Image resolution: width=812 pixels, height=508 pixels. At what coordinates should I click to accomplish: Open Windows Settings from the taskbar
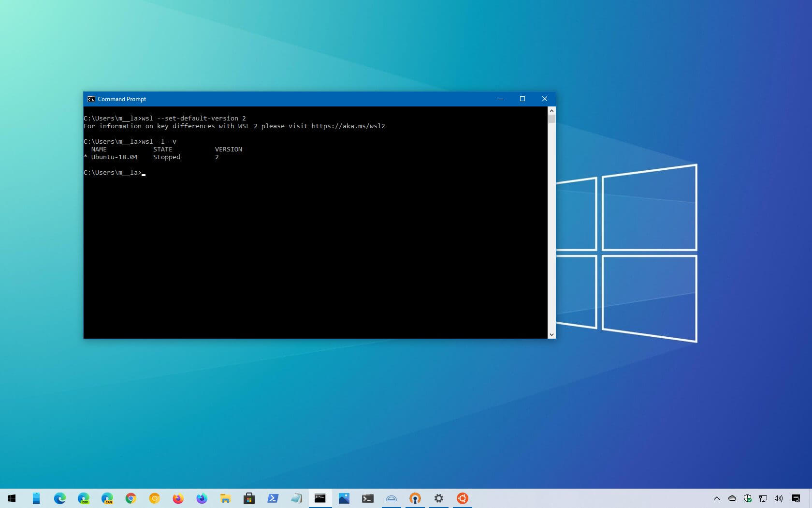438,498
